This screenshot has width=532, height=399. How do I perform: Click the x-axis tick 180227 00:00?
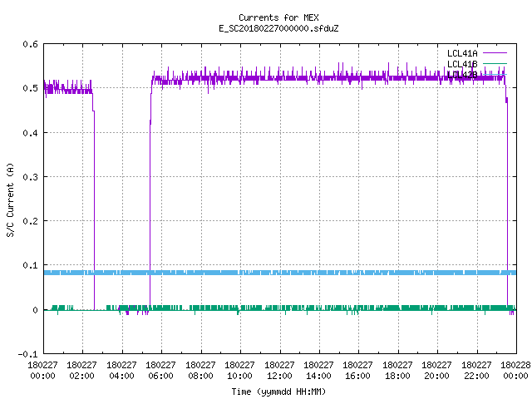coord(42,370)
